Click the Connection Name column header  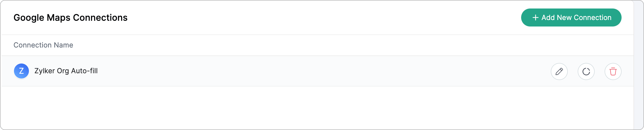43,45
